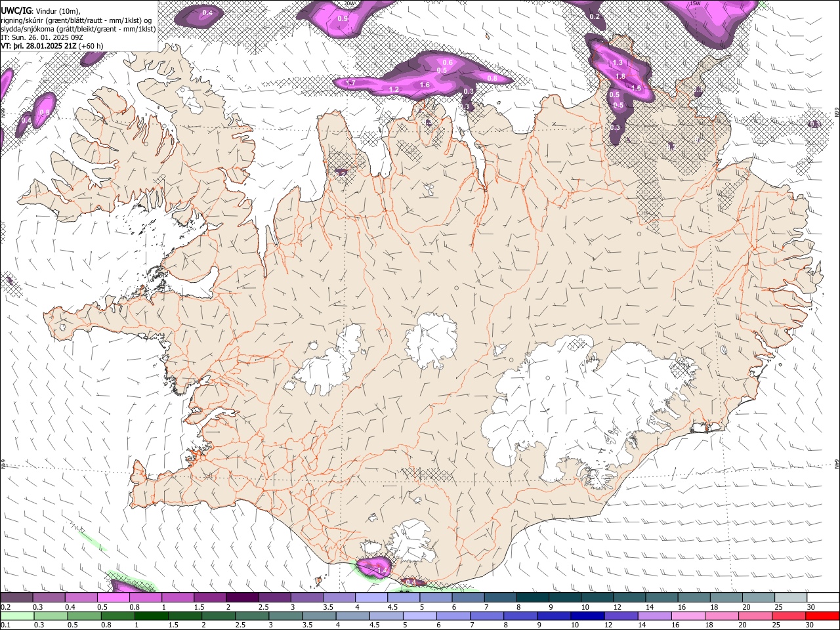Select the light pink 16 swatch in the lower legend row
This screenshot has width=840, height=630.
(687, 616)
